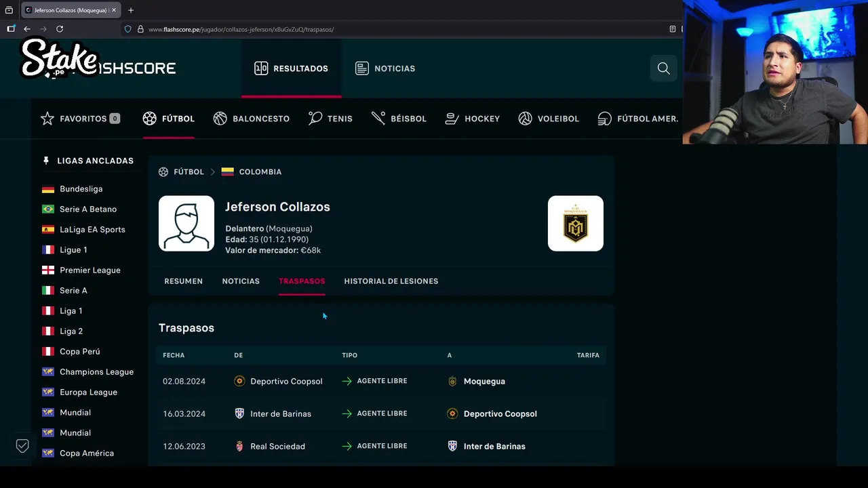868x488 pixels.
Task: Click the Fecha column header
Action: 174,355
